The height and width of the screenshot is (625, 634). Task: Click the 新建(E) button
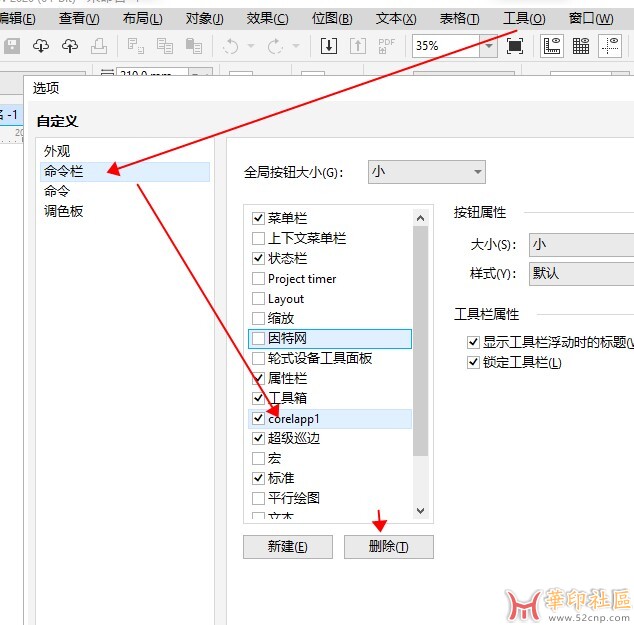tap(288, 547)
